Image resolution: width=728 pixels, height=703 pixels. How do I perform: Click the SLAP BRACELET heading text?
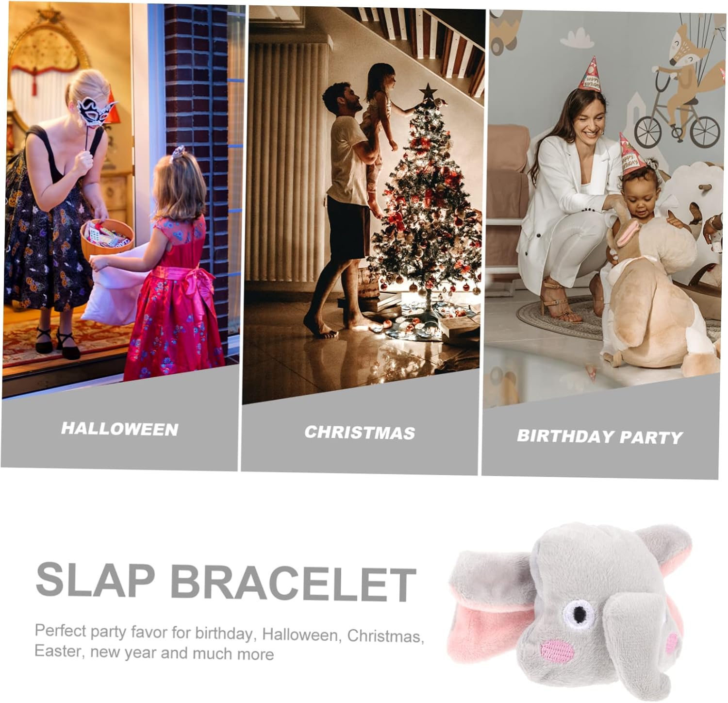coord(226,581)
